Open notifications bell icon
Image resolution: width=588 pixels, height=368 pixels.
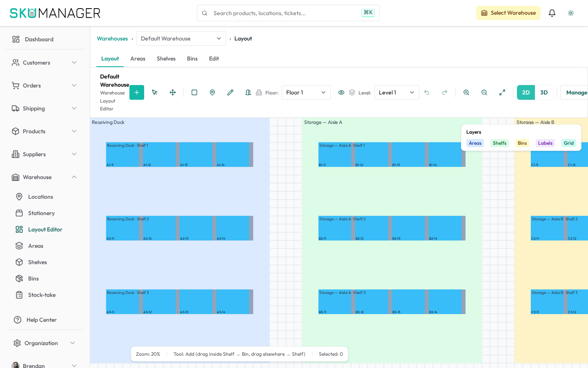pos(552,13)
